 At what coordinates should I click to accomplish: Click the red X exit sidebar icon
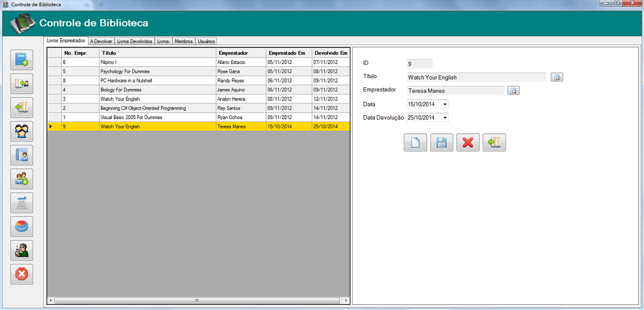(22, 274)
